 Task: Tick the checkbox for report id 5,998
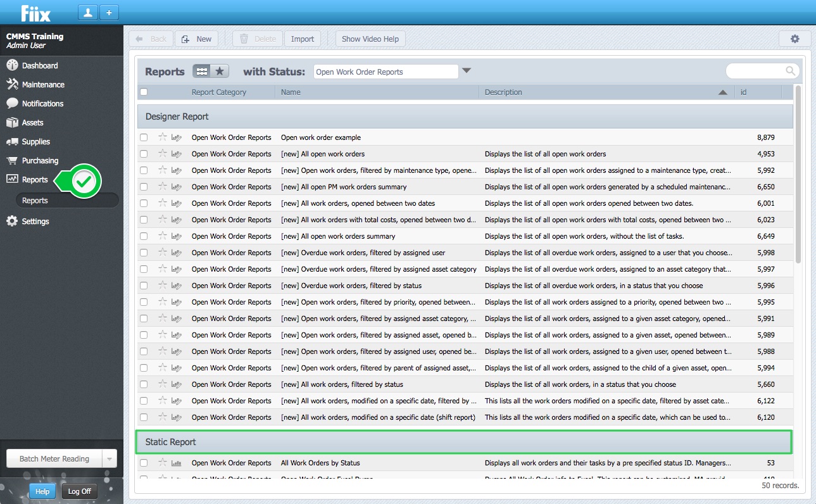144,253
